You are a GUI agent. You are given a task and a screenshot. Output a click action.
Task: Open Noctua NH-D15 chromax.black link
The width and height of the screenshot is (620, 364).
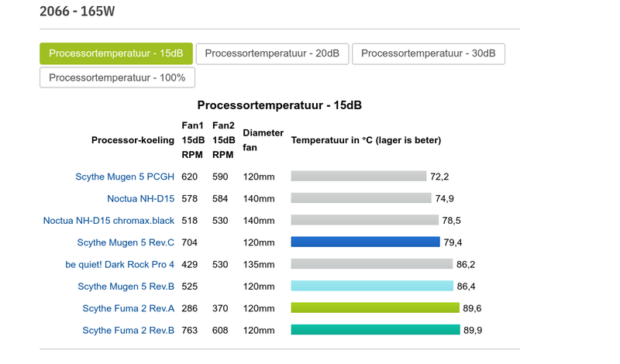(x=108, y=221)
